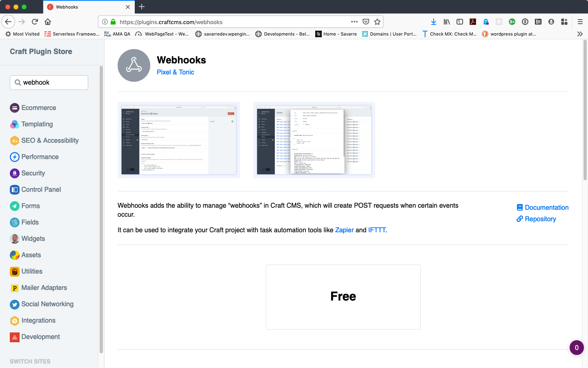Open the Assets category
The width and height of the screenshot is (588, 368).
(x=25, y=255)
